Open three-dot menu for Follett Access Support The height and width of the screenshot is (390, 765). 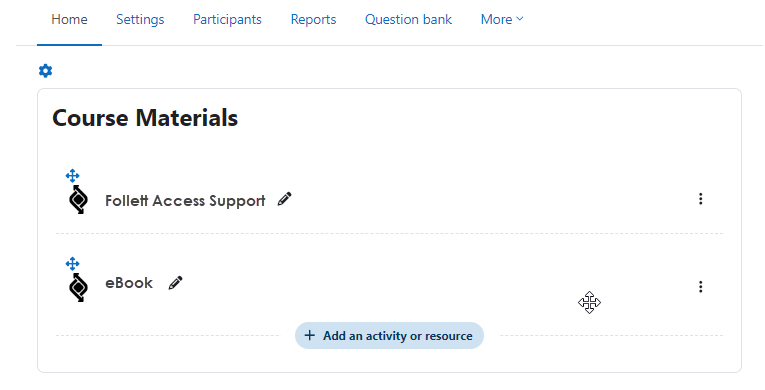[x=701, y=199]
